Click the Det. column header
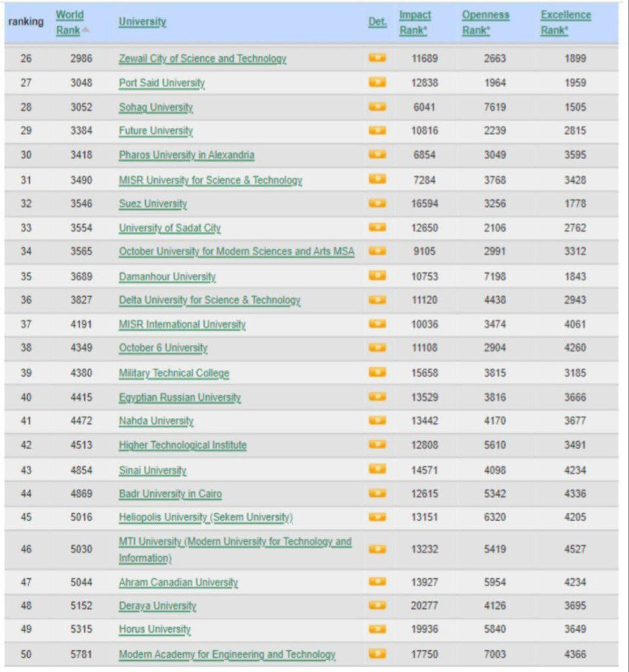The width and height of the screenshot is (629, 672). tap(378, 22)
